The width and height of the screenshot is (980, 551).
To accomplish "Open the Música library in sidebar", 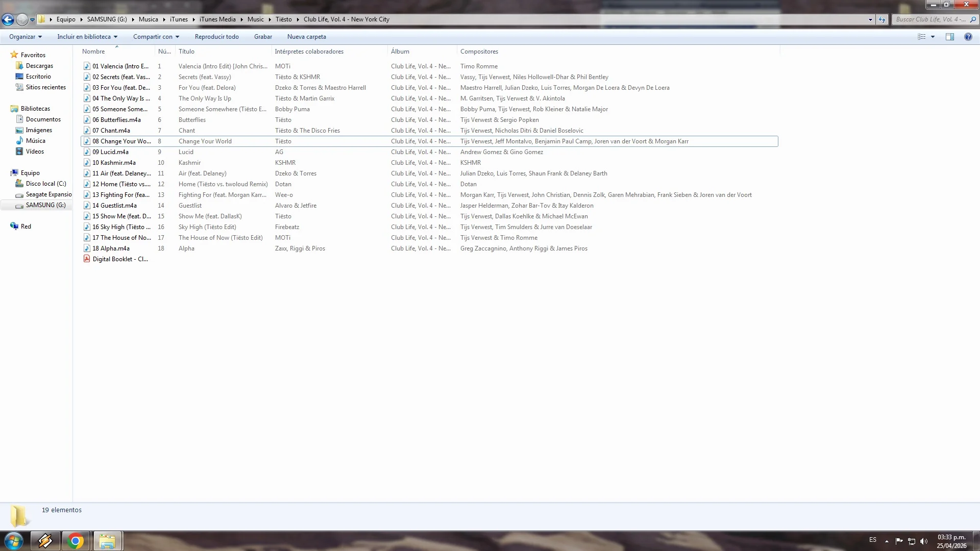I will (x=35, y=141).
